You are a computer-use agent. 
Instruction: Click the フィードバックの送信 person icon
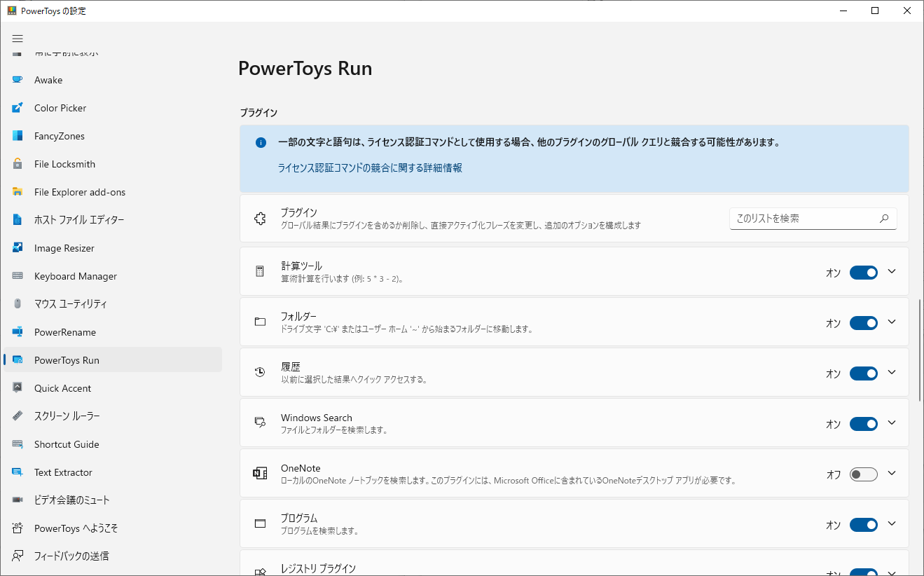pyautogui.click(x=18, y=556)
